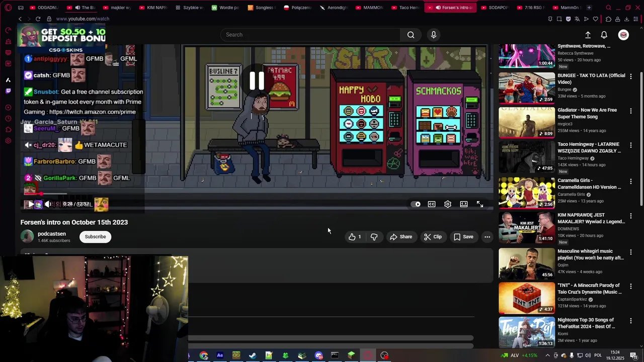The height and width of the screenshot is (362, 644).
Task: Save video to playlist with Save
Action: point(463,237)
